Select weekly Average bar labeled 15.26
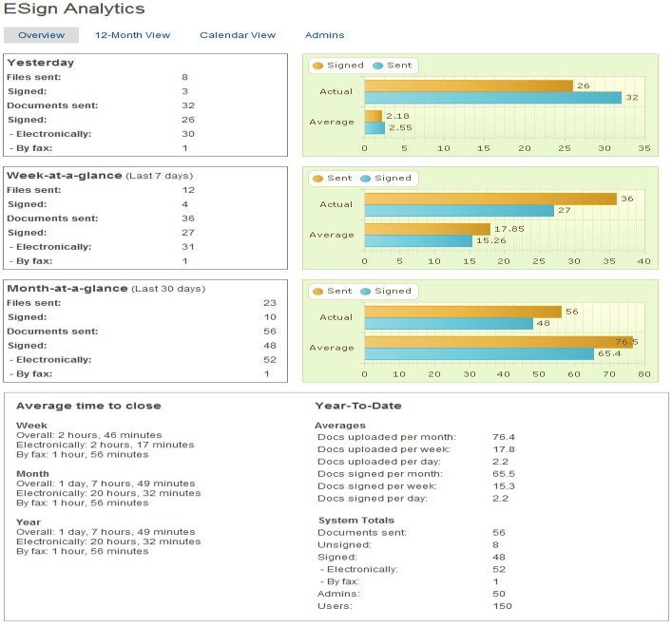This screenshot has height=627, width=672. pyautogui.click(x=418, y=241)
